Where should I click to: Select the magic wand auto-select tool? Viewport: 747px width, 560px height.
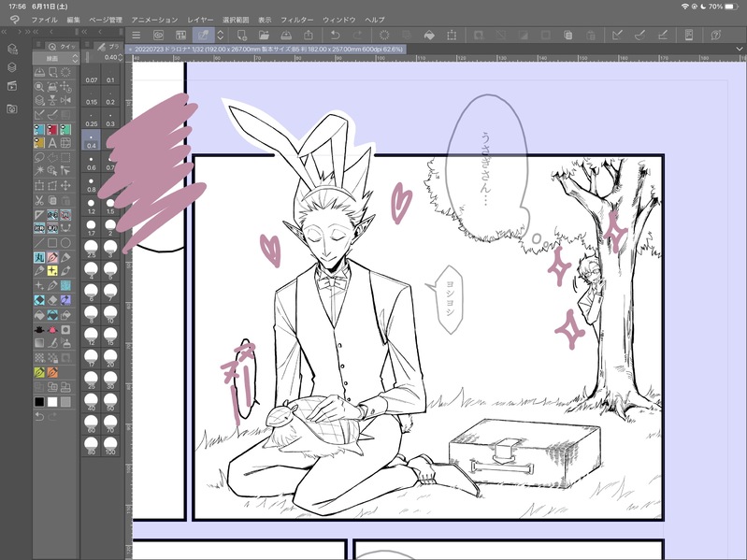[39, 170]
